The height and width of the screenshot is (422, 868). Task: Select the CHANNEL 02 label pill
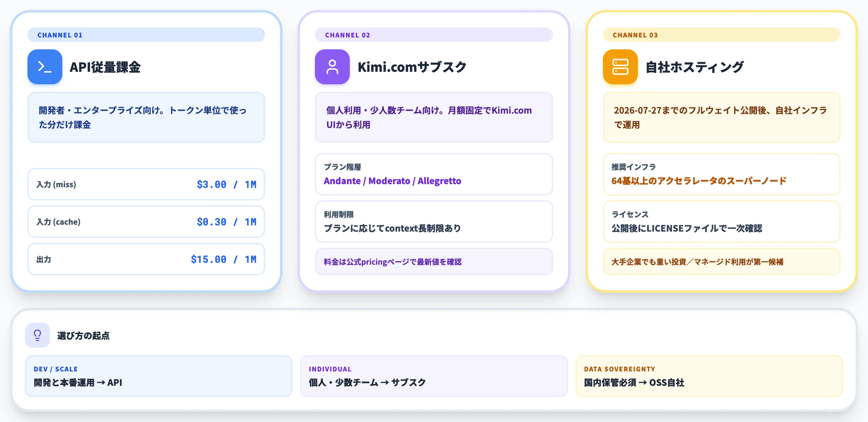coord(434,35)
